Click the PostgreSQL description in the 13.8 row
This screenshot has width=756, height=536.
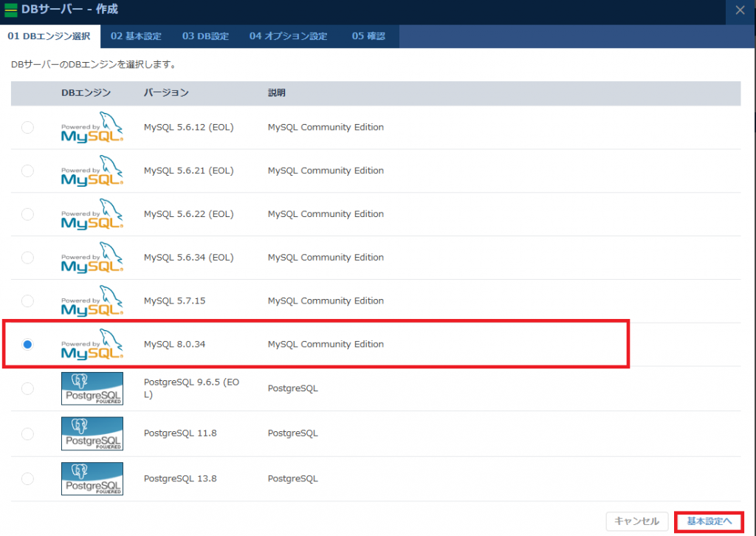292,478
